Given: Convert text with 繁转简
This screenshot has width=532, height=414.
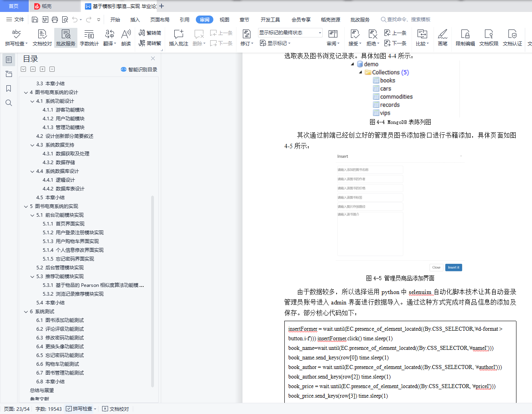Looking at the screenshot, I should 150,33.
